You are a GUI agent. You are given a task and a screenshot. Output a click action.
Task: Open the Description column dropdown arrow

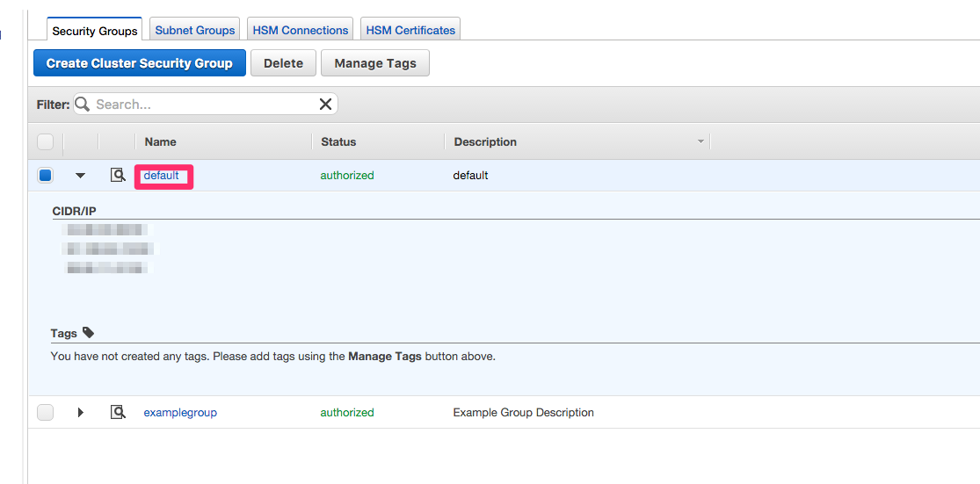701,141
